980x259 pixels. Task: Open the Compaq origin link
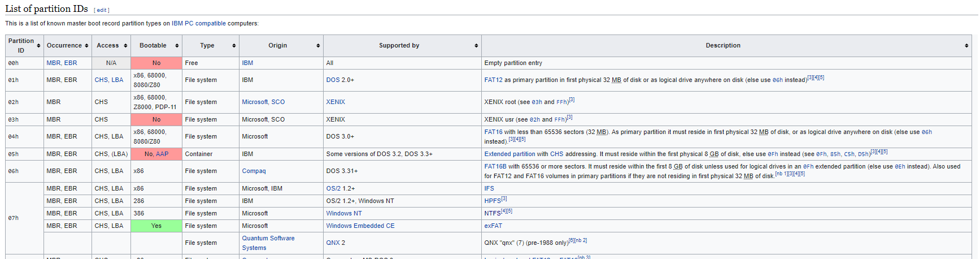tap(254, 171)
